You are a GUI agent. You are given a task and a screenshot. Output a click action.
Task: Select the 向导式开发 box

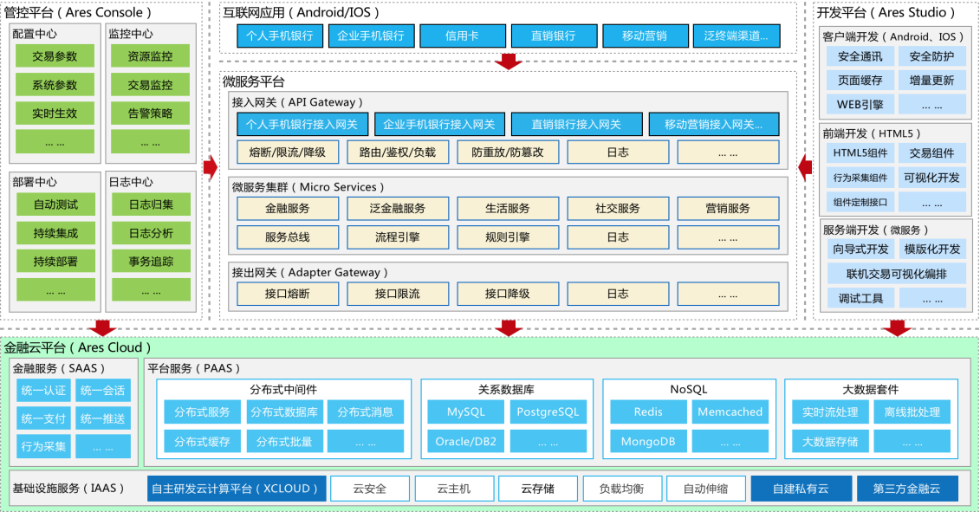860,249
